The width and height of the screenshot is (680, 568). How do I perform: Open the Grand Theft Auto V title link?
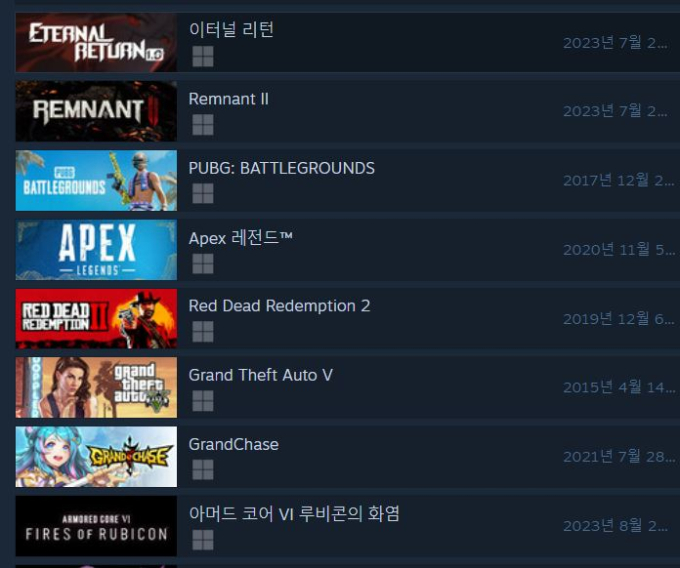(x=261, y=375)
